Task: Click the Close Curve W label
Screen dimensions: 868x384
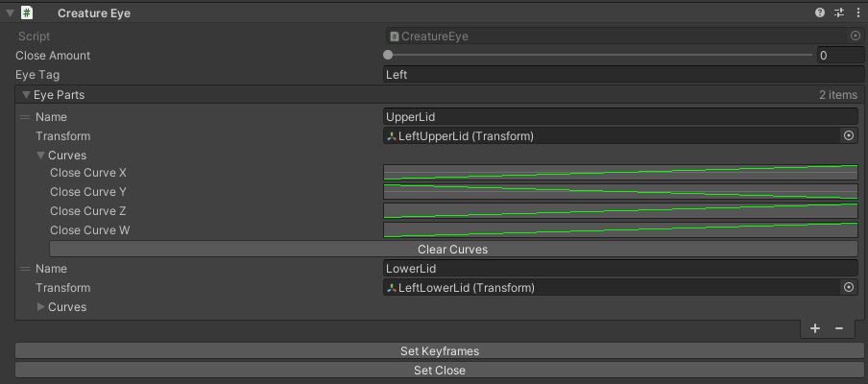Action: click(x=89, y=229)
